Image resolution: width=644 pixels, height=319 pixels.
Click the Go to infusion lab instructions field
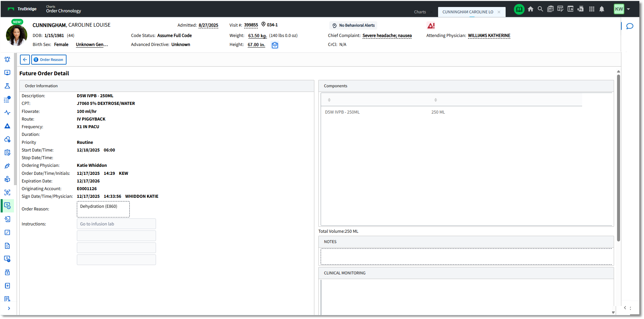click(116, 224)
